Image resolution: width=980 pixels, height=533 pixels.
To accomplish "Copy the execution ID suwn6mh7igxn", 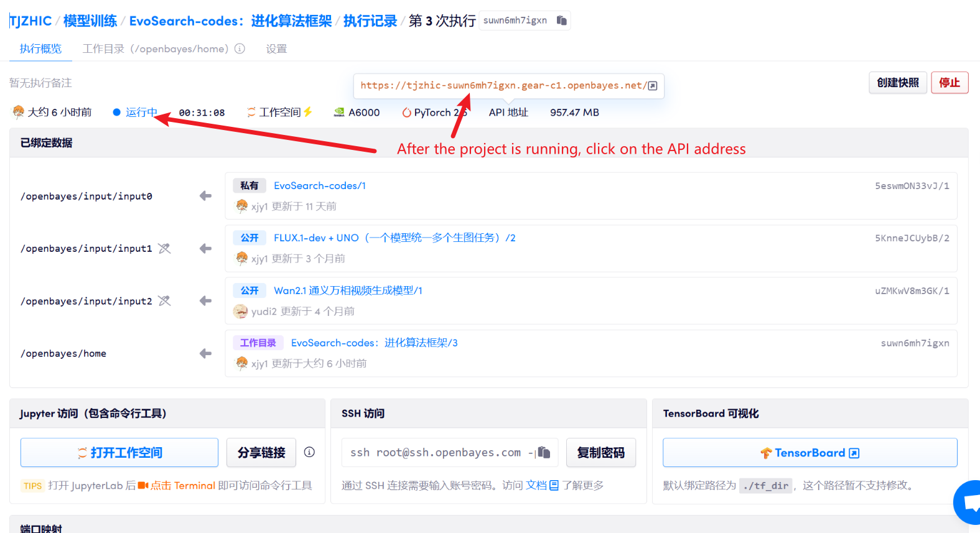I will (561, 21).
